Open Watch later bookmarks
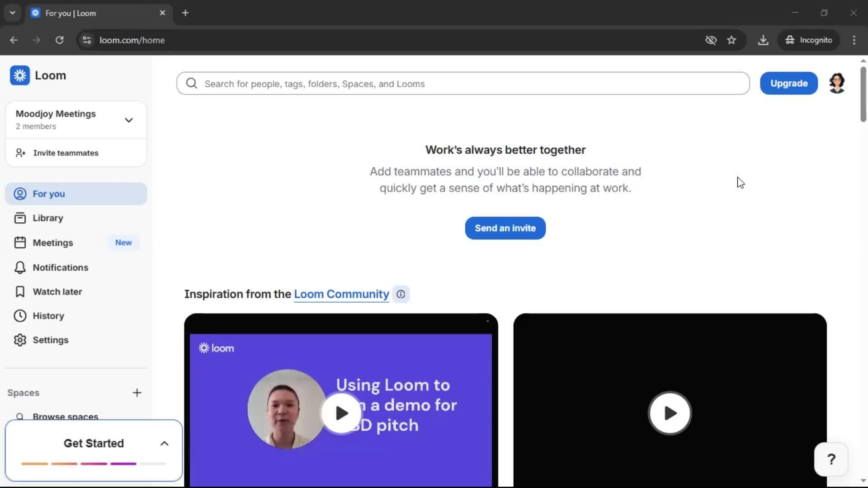Viewport: 868px width, 488px height. click(57, 292)
